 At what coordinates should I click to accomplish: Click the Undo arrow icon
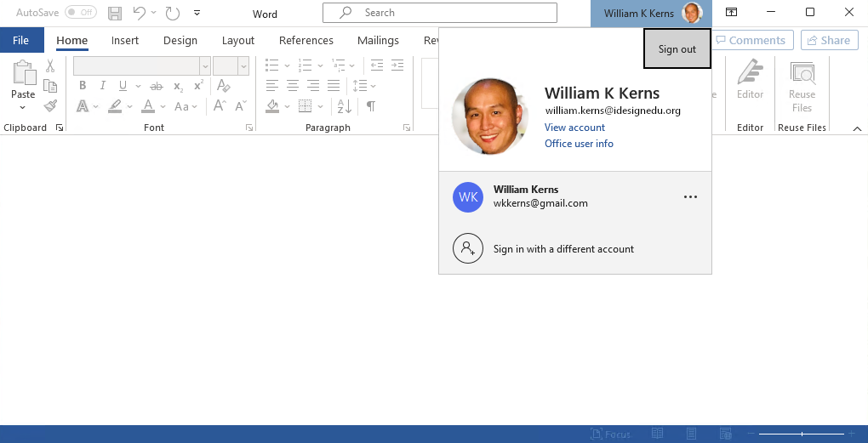(x=140, y=13)
